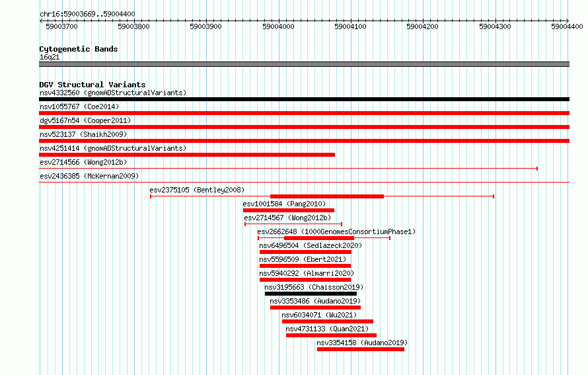Open nsv4731133 (Quan2021) label
Image resolution: width=588 pixels, height=375 pixels.
[327, 329]
